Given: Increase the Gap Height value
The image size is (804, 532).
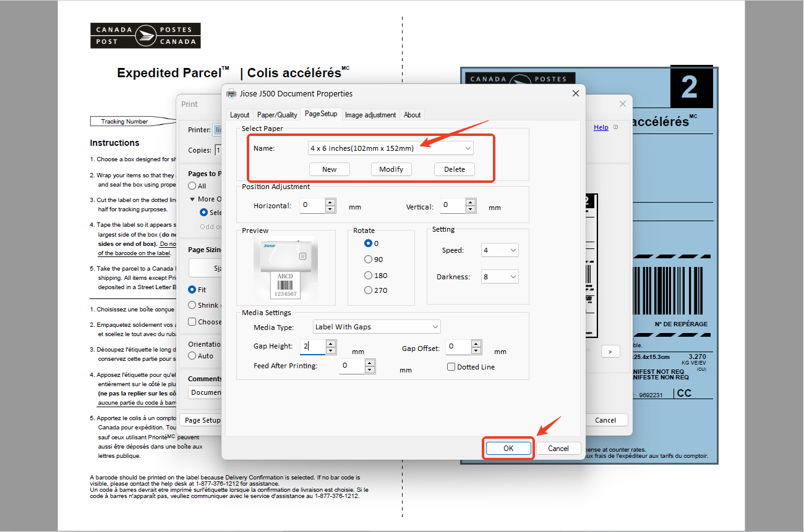Looking at the screenshot, I should coord(331,344).
